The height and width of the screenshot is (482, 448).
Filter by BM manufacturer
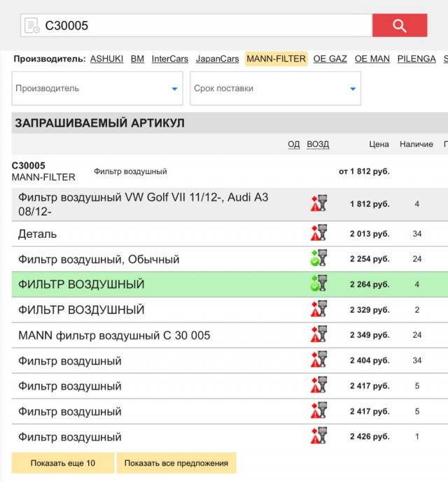point(137,59)
